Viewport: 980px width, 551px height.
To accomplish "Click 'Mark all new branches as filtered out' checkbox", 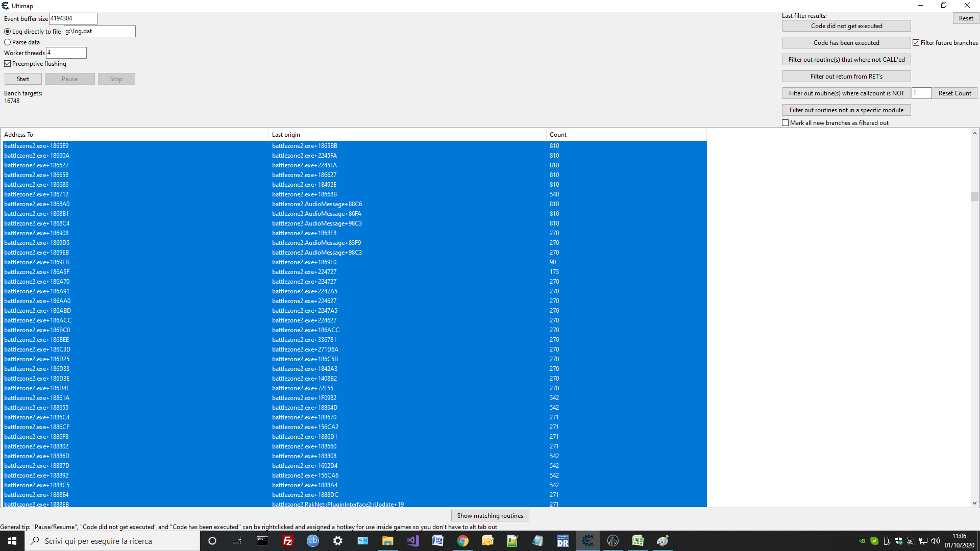I will [x=786, y=123].
